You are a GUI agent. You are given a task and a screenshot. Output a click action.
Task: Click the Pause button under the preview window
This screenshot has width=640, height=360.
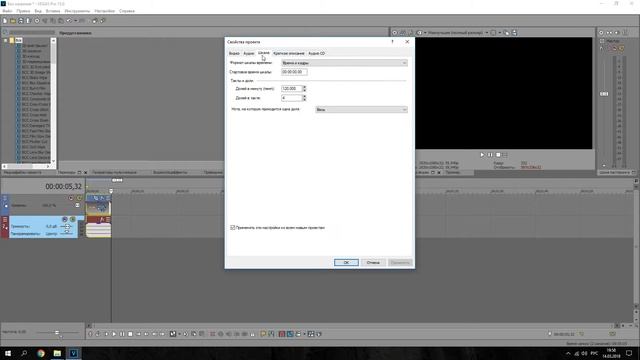[x=490, y=155]
